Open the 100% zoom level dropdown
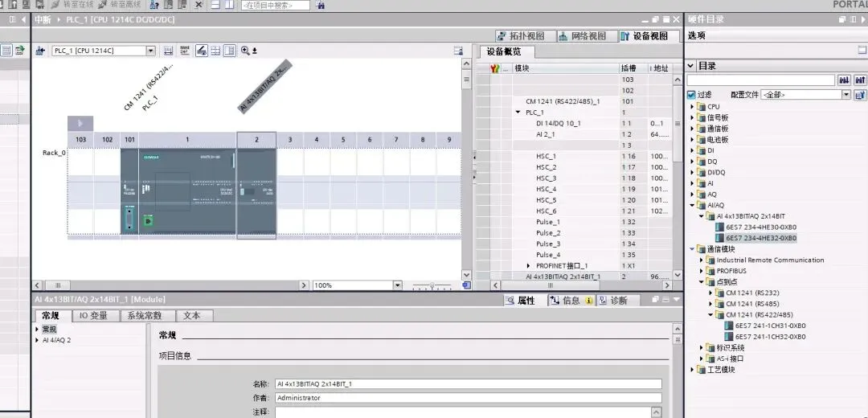The height and width of the screenshot is (418, 868). coord(397,285)
